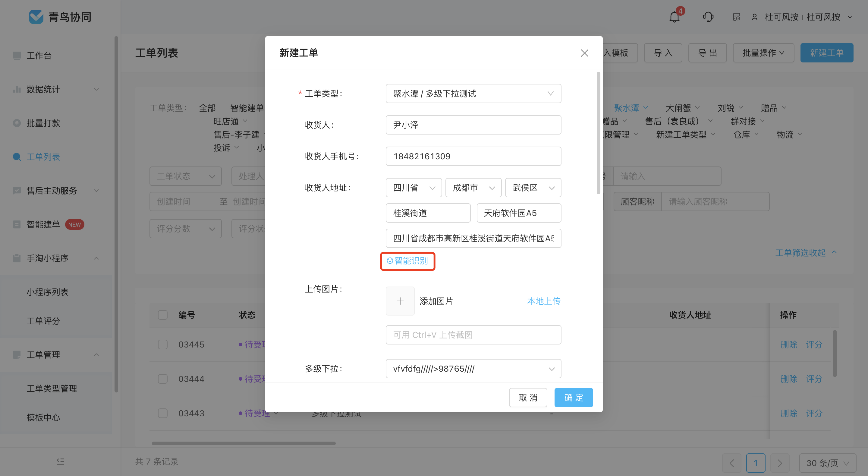
Task: Click the 售后主动服务 icon
Action: 17,190
